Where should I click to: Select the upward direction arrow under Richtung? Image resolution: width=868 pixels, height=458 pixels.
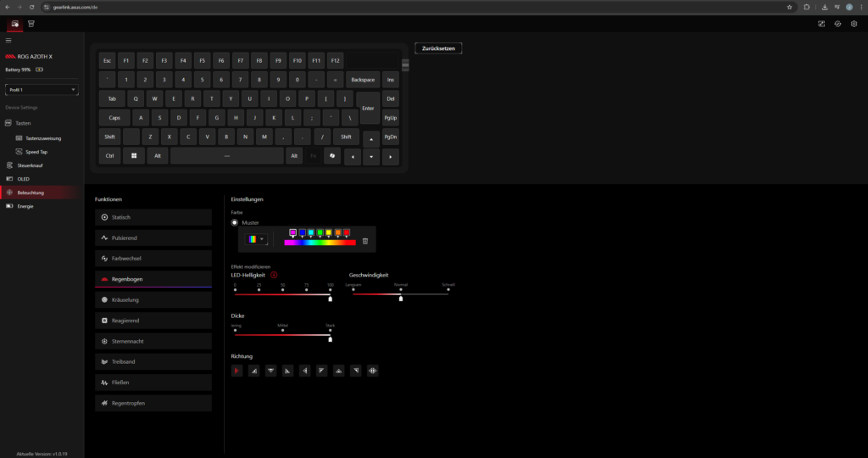point(339,371)
